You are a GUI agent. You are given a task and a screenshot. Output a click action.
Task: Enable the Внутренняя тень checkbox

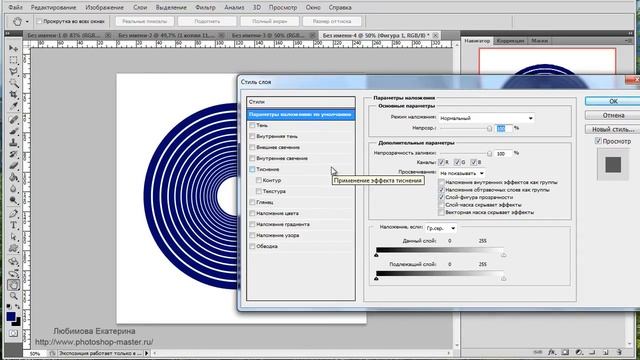point(252,136)
